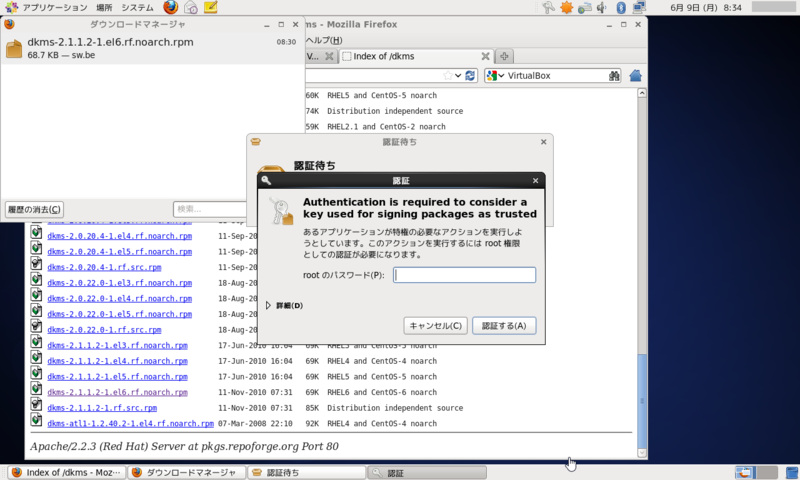The height and width of the screenshot is (480, 800).
Task: Open the アプリケーション menu
Action: 55,8
